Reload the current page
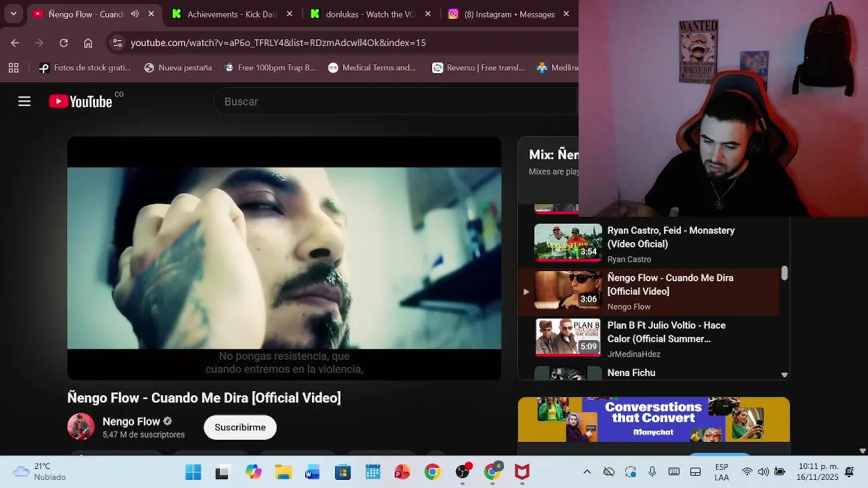Viewport: 868px width, 488px height. (64, 43)
